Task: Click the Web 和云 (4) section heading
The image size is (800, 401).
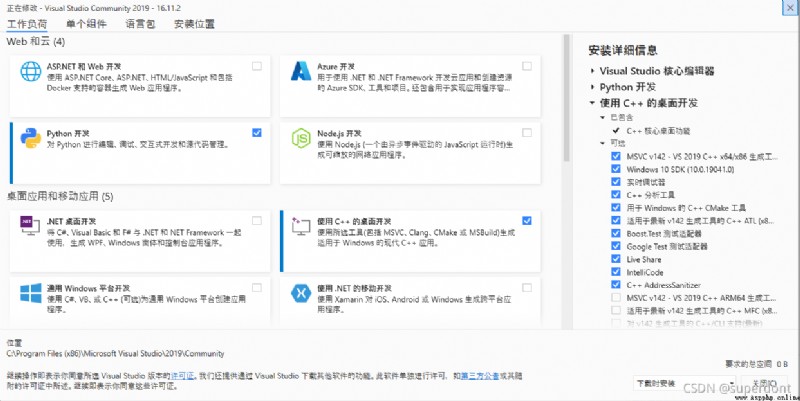Action: pos(36,42)
